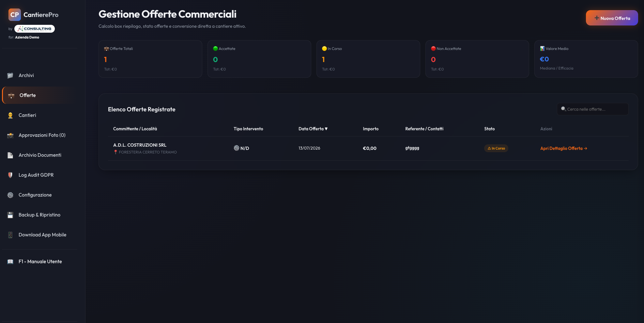
Task: Open Download App Mobile
Action: [40, 235]
